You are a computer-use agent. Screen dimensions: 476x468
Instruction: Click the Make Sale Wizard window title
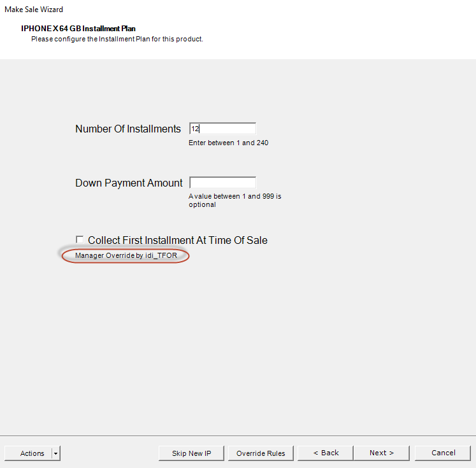34,10
